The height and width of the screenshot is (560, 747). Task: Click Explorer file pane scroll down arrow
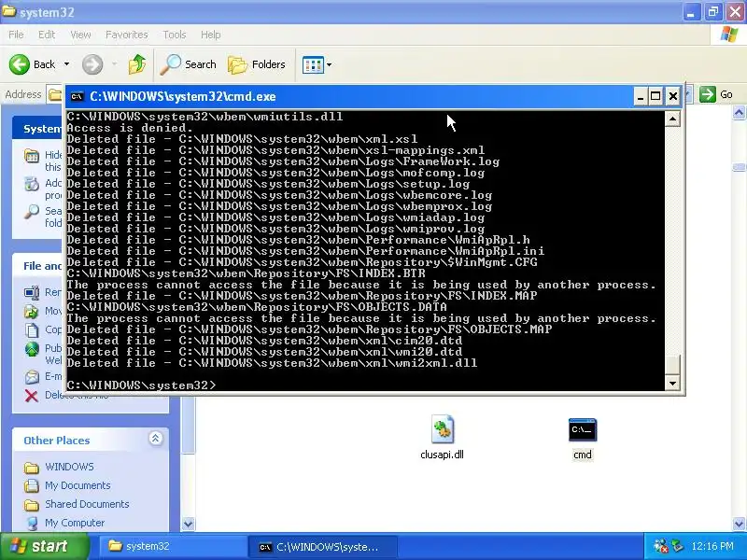coord(739,525)
